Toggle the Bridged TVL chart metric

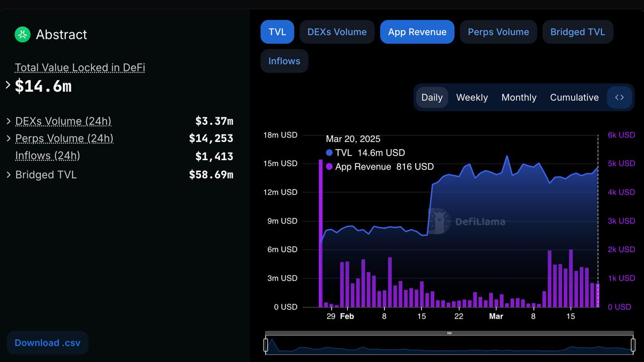(578, 32)
